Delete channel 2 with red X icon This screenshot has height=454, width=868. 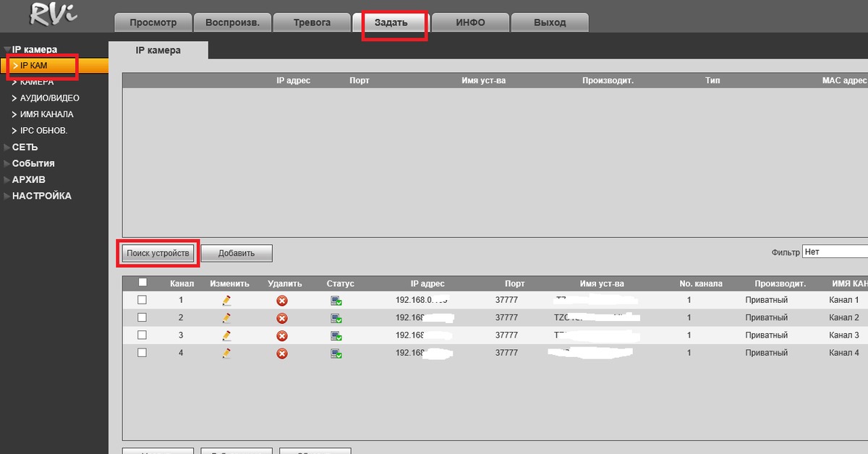[x=282, y=318]
